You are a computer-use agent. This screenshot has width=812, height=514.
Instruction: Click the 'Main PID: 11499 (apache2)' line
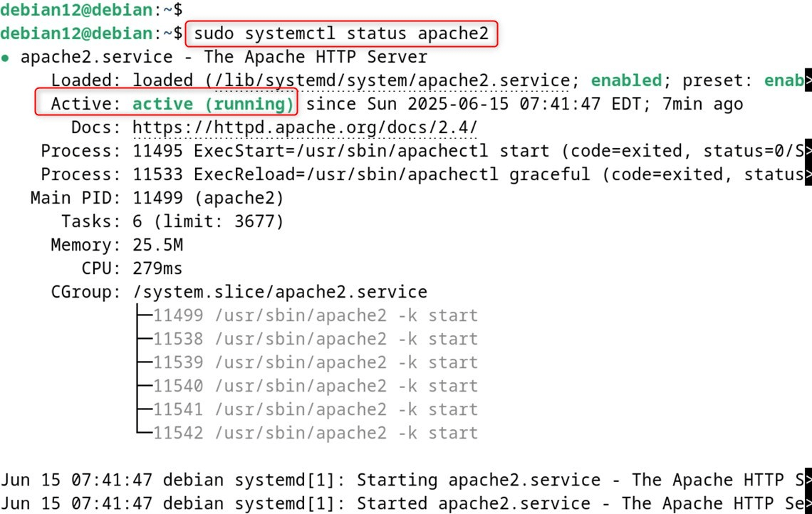pyautogui.click(x=157, y=198)
